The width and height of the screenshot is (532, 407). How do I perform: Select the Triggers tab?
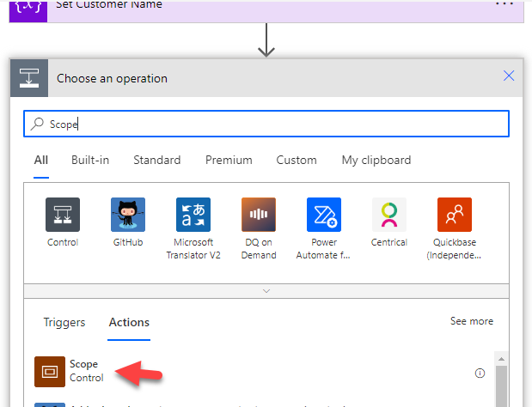click(64, 322)
